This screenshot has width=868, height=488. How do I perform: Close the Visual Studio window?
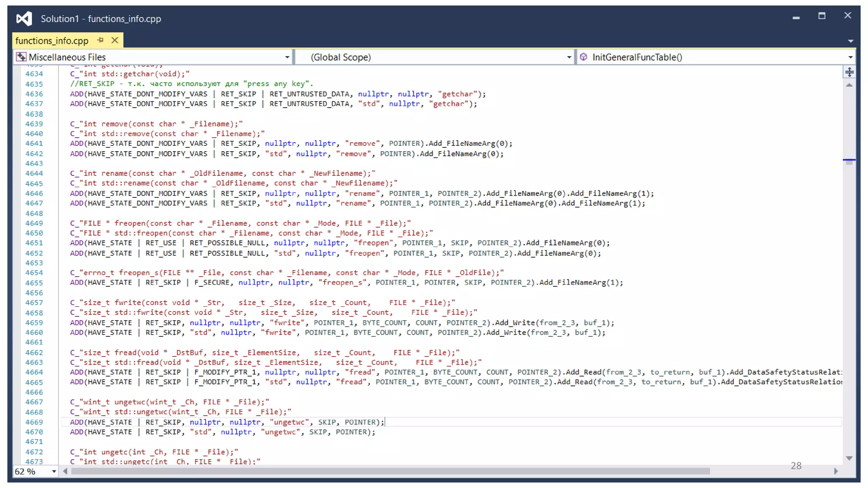848,16
